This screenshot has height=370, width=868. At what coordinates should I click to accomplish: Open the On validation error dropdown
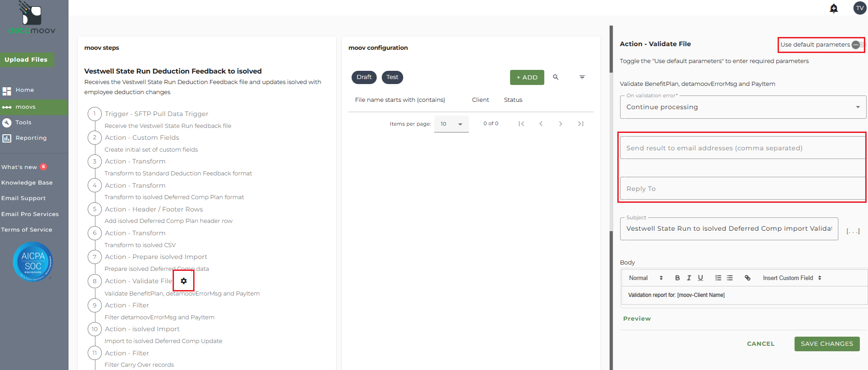[743, 107]
